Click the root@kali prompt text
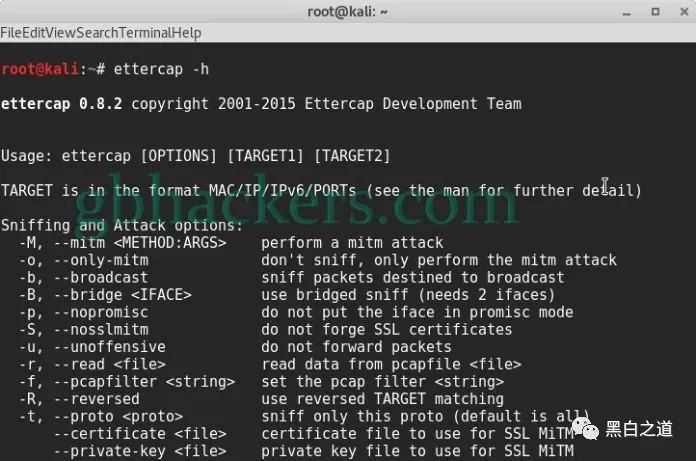Image resolution: width=696 pixels, height=461 pixels. pos(40,69)
